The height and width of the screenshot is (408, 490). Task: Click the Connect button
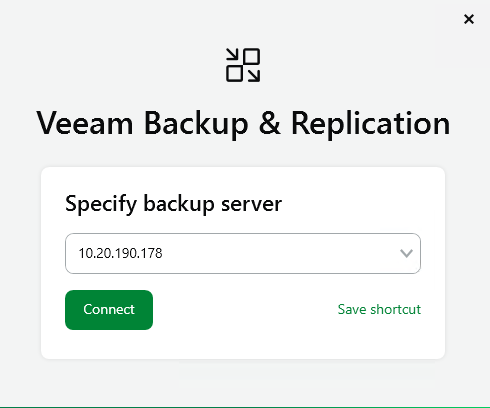(109, 310)
